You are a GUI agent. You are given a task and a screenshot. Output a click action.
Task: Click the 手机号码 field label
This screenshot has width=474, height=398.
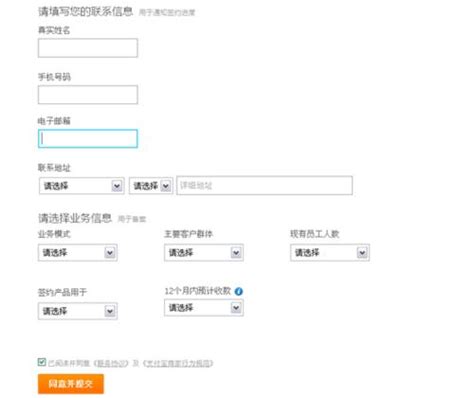[x=54, y=77]
